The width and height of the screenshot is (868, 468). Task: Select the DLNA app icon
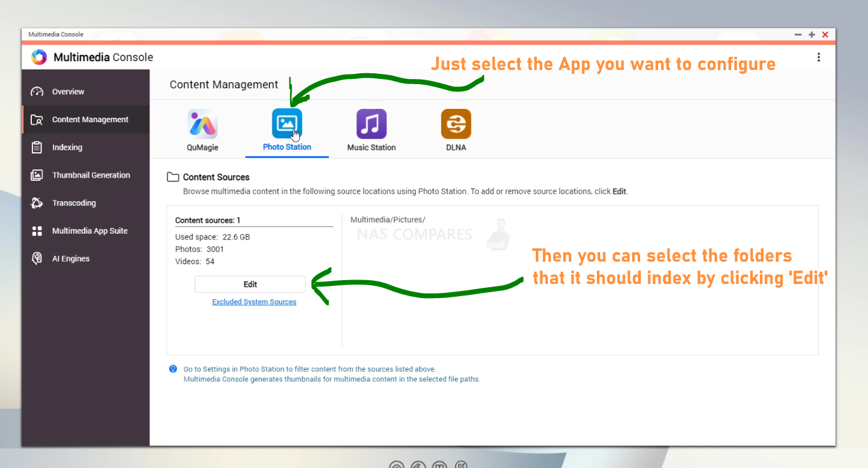coord(456,124)
